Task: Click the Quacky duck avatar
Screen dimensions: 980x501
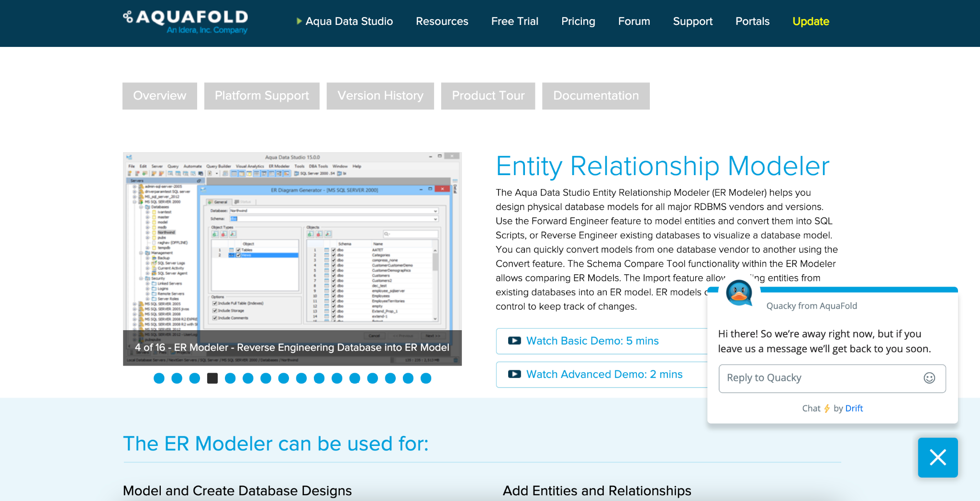Action: [739, 293]
